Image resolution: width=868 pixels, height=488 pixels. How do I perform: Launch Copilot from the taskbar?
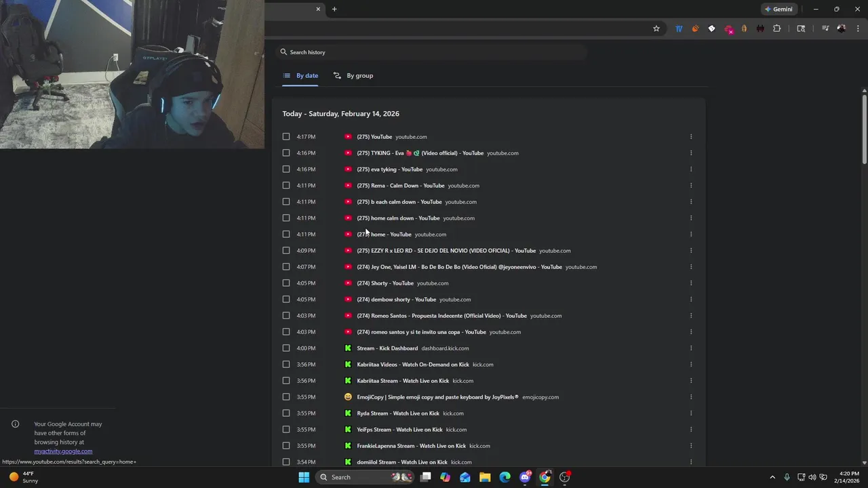click(x=445, y=477)
